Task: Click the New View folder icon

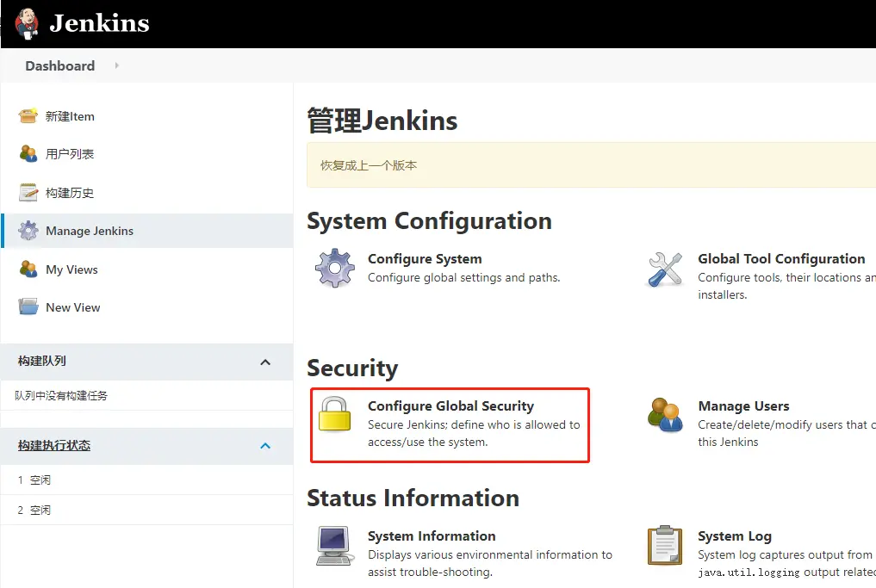Action: 28,307
